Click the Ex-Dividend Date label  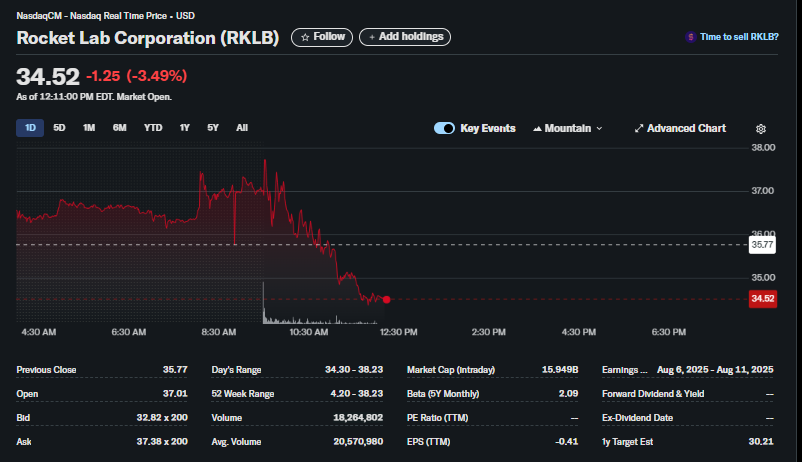point(637,417)
